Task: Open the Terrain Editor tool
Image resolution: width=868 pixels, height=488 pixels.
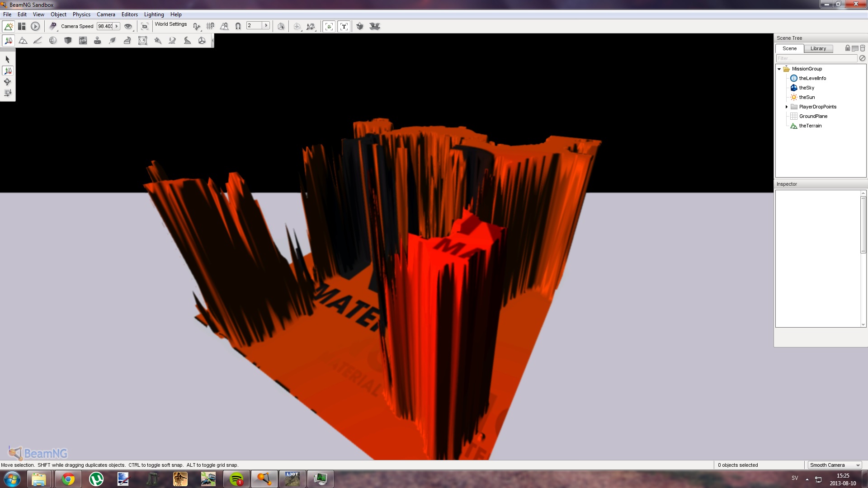Action: pyautogui.click(x=23, y=41)
